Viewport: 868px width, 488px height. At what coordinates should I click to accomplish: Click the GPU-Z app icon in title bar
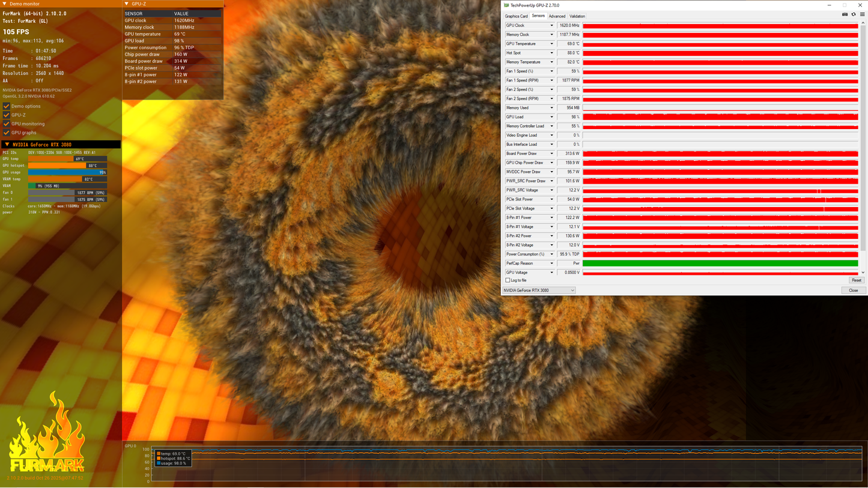pyautogui.click(x=506, y=5)
